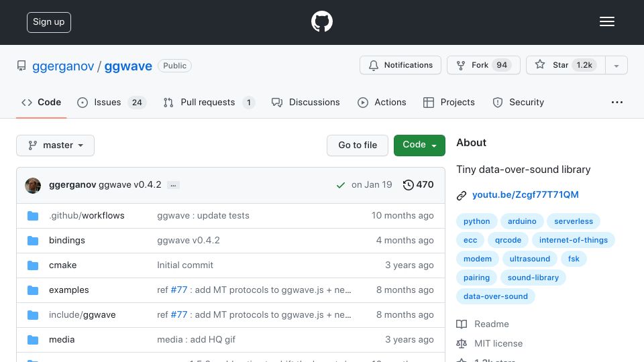Select the serverless topic tag
This screenshot has width=644, height=362.
tap(574, 221)
